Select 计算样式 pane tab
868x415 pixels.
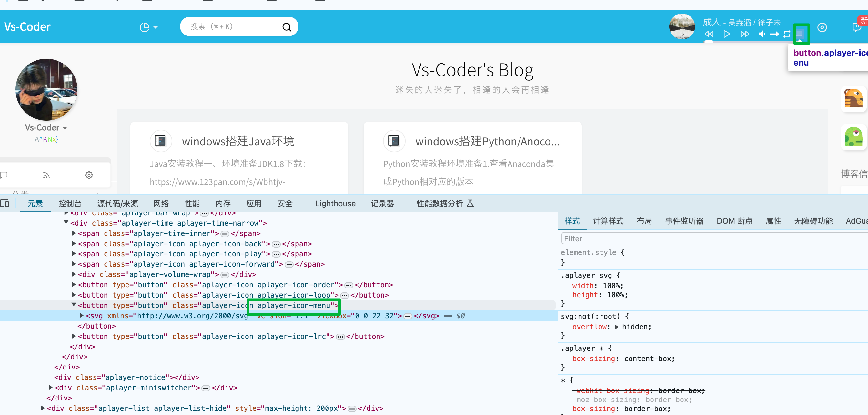pyautogui.click(x=608, y=221)
